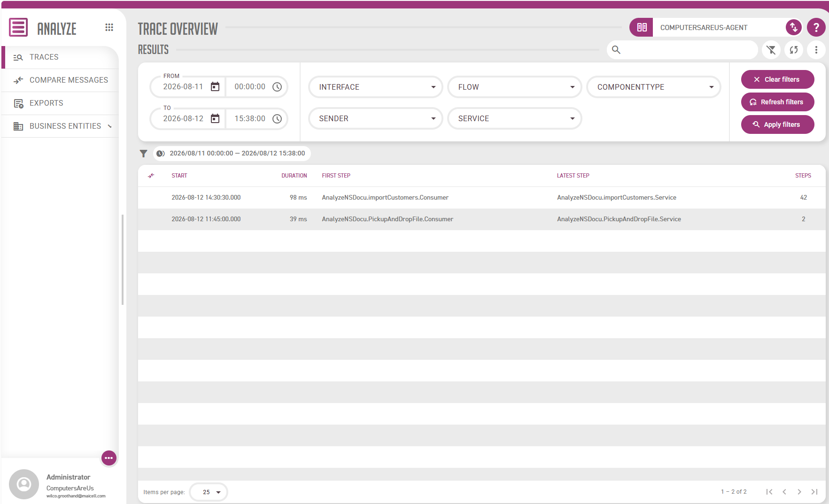The width and height of the screenshot is (829, 504).
Task: Open the COMPONENTTYPE dropdown
Action: tap(654, 87)
